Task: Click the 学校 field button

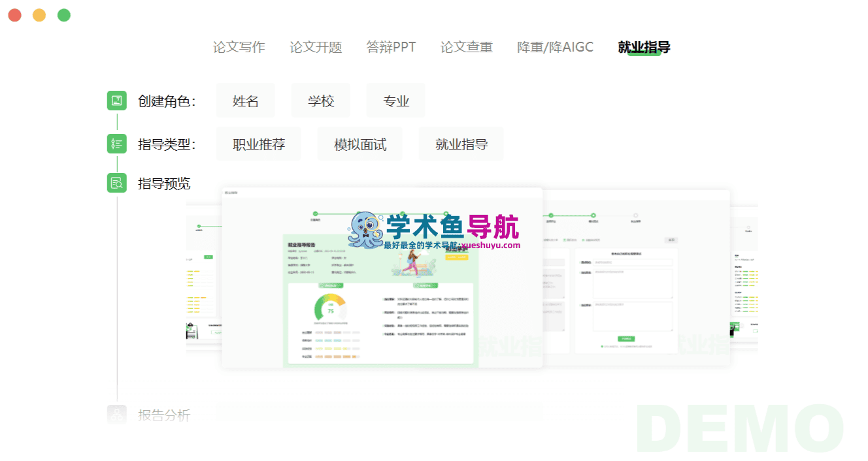Action: pyautogui.click(x=321, y=101)
